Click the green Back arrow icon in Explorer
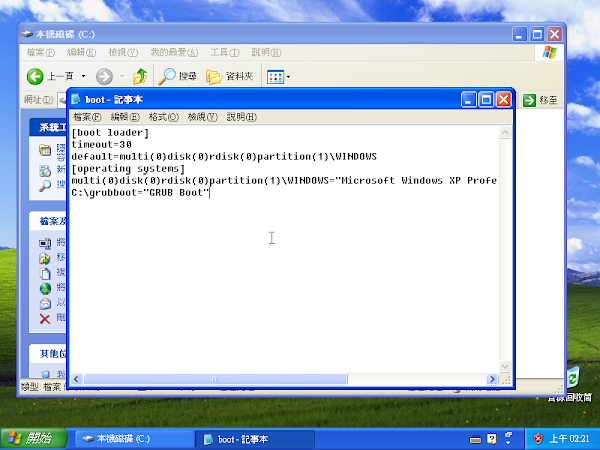The width and height of the screenshot is (600, 450). pos(35,77)
